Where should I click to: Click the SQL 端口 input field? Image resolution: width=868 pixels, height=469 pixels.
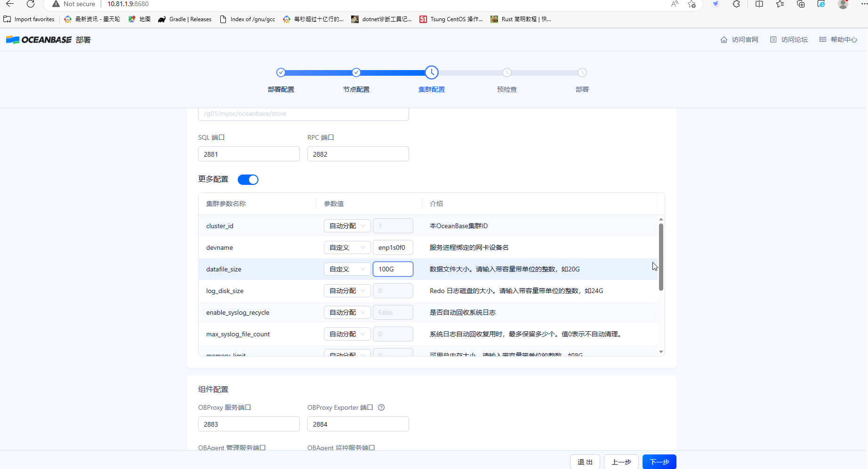[x=249, y=154]
